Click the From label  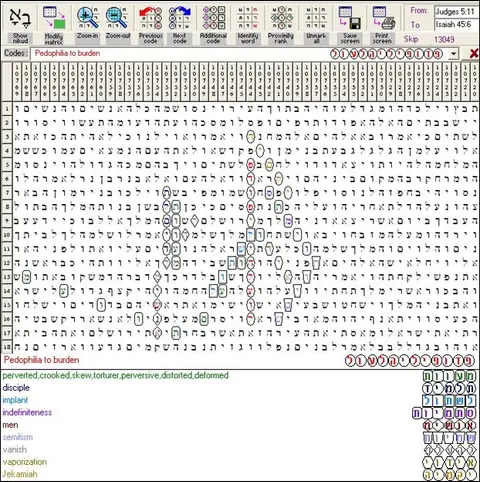(x=419, y=11)
